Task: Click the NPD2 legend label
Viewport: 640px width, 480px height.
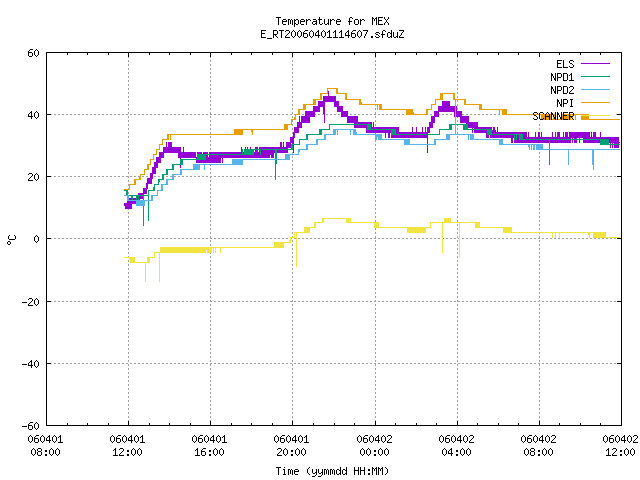Action: pyautogui.click(x=562, y=90)
